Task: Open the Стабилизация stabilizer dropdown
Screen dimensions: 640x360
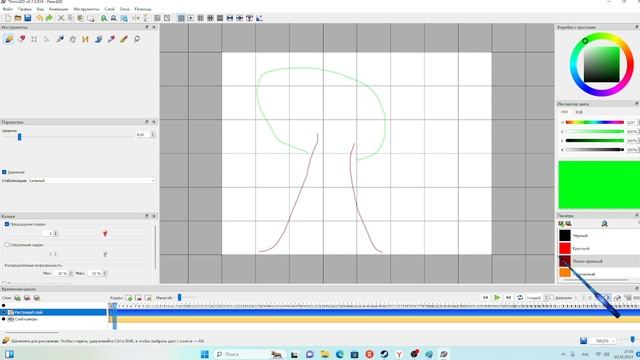Action: (91, 180)
